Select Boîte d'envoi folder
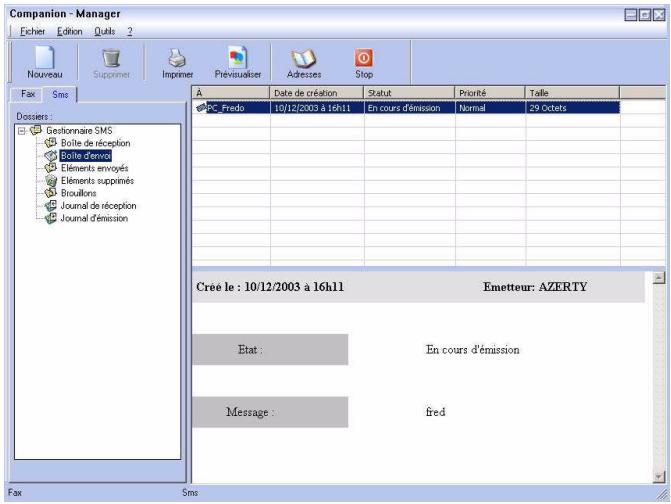This screenshot has height=504, width=671. tap(86, 156)
